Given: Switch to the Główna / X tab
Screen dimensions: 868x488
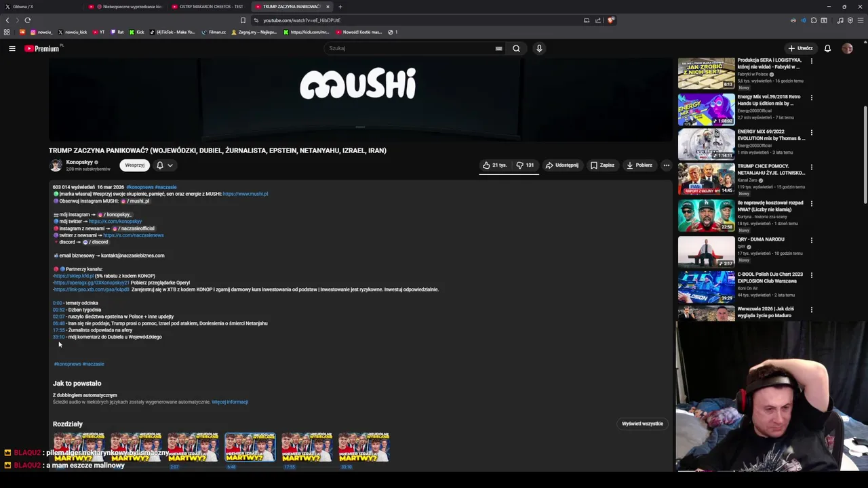Looking at the screenshot, I should 41,7.
